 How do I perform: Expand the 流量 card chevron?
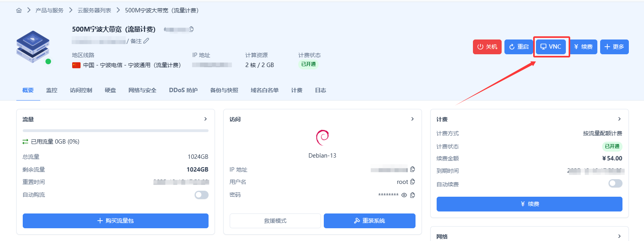click(x=205, y=119)
